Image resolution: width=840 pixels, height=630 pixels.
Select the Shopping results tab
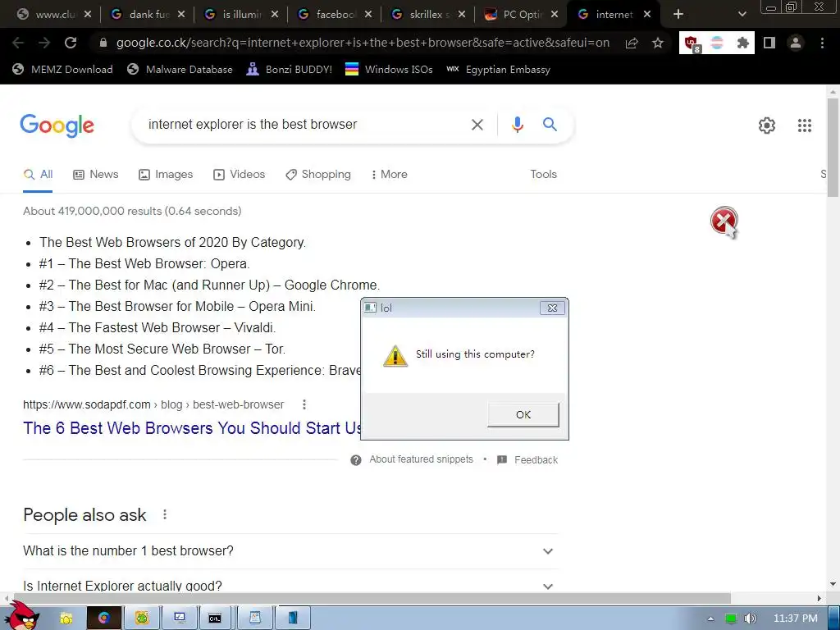point(318,175)
